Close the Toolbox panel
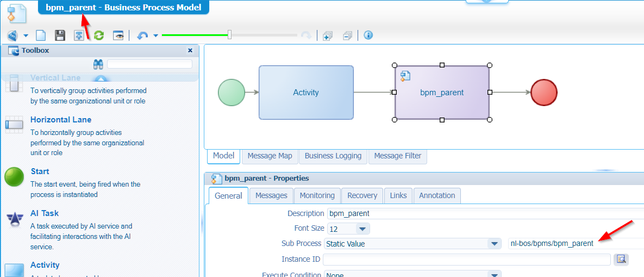Screen dimensions: 644x277 pyautogui.click(x=190, y=50)
